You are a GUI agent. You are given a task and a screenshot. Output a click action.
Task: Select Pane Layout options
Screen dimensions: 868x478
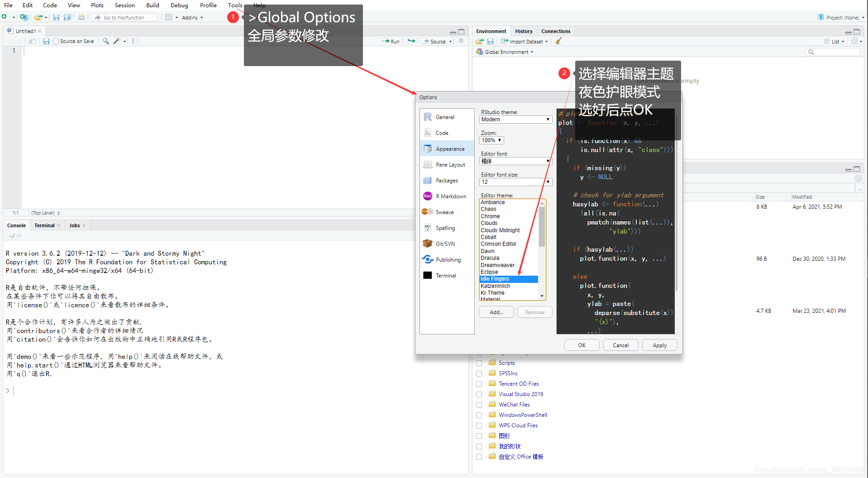pyautogui.click(x=447, y=164)
